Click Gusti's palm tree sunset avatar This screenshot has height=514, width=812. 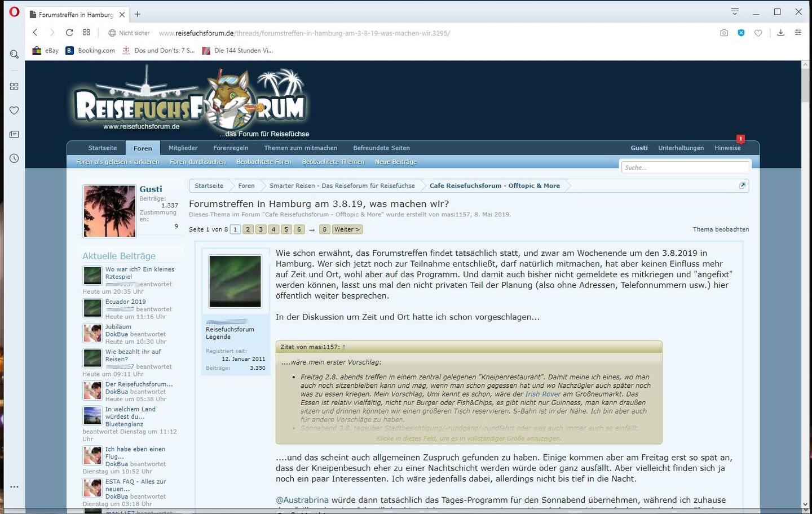[109, 211]
